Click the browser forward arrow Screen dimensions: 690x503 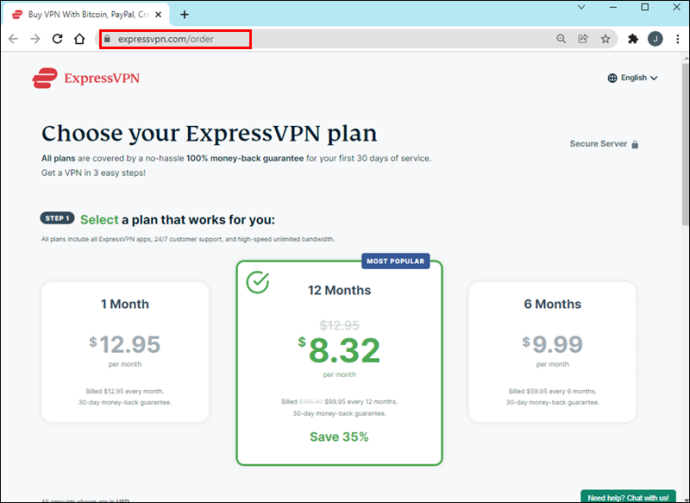[x=35, y=39]
